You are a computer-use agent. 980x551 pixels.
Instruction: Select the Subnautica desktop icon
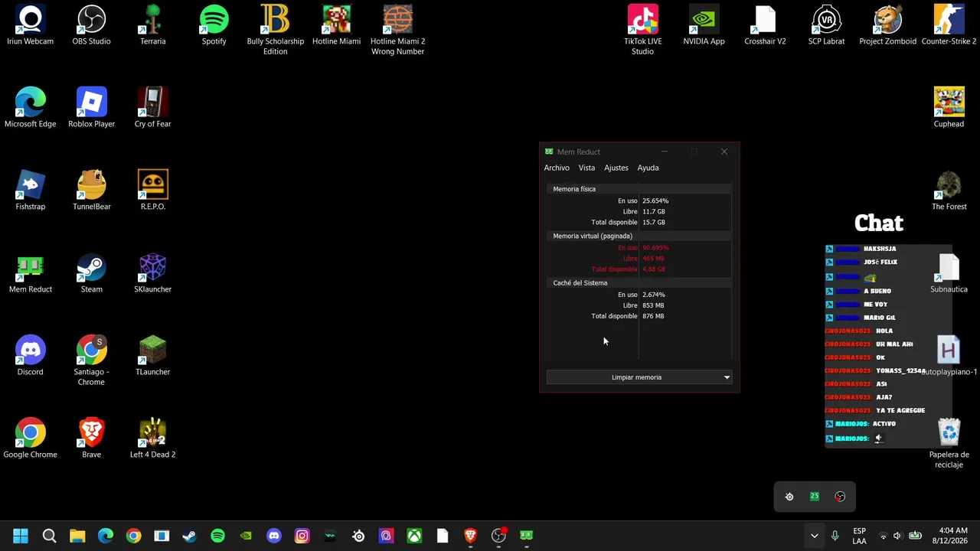pos(949,273)
